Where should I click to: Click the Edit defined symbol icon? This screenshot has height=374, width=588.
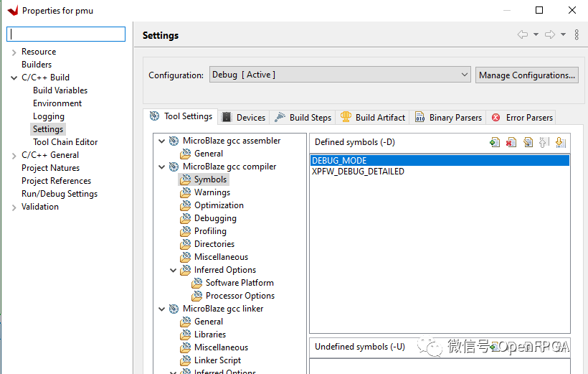(x=528, y=142)
